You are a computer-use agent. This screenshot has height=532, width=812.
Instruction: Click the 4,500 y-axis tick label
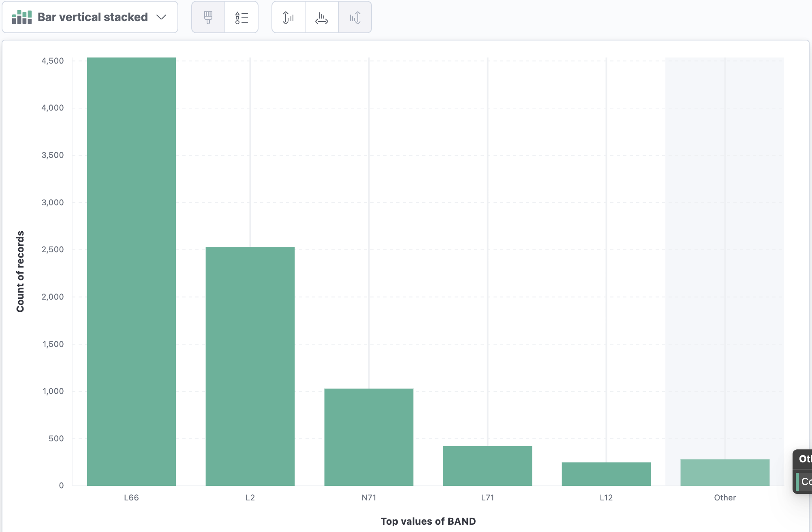[x=53, y=61]
